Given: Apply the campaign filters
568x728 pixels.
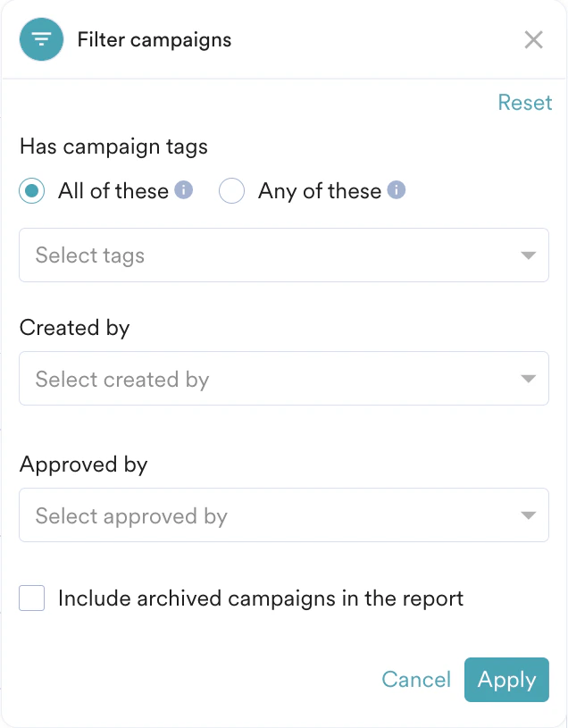Looking at the screenshot, I should (506, 680).
